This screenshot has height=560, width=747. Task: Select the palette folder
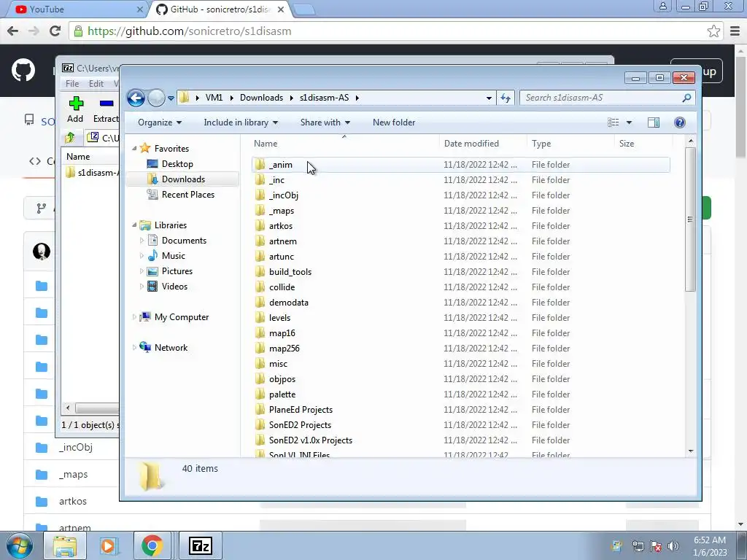pos(282,394)
